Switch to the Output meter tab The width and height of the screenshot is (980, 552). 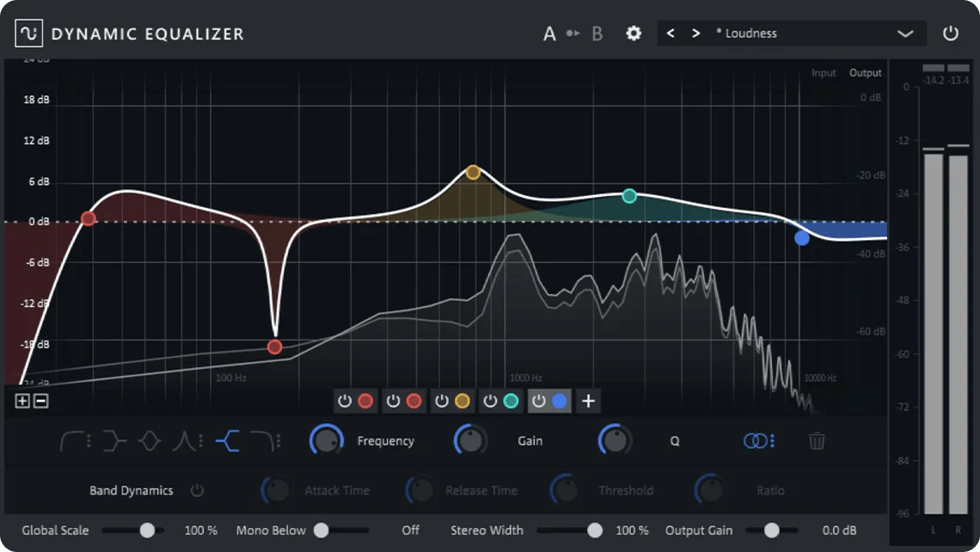[x=865, y=73]
